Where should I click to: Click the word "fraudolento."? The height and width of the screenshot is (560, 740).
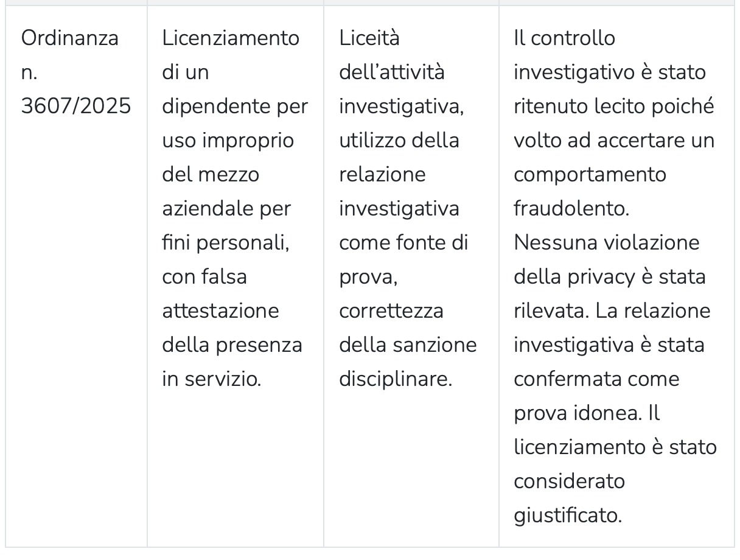571,209
